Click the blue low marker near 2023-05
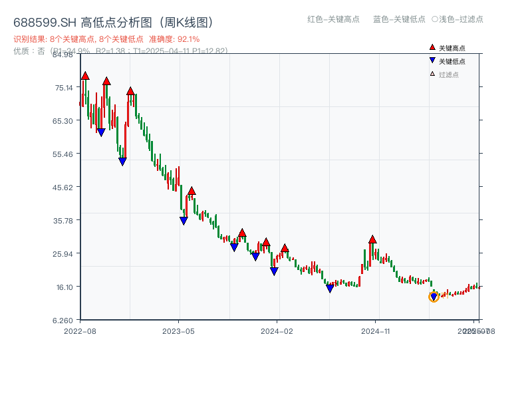 184,219
